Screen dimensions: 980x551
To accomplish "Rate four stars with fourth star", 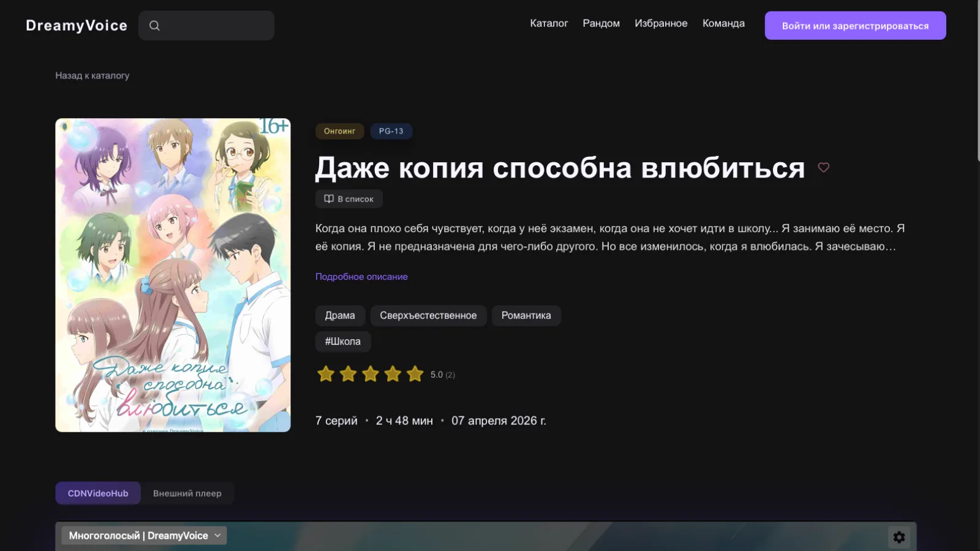I will coord(393,373).
